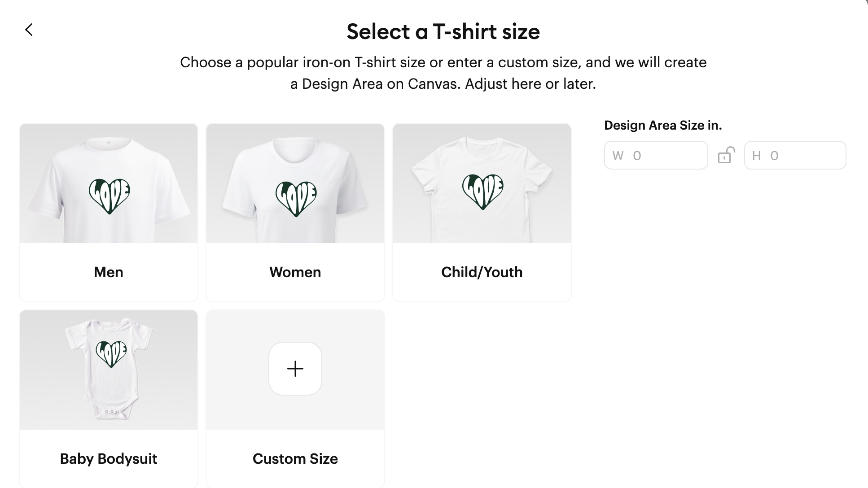This screenshot has height=488, width=868.
Task: Click the LOVE heart on Men's shirt
Action: point(109,196)
